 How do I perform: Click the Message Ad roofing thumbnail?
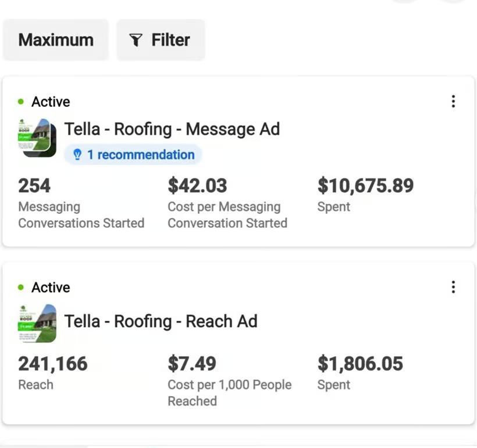pyautogui.click(x=37, y=138)
